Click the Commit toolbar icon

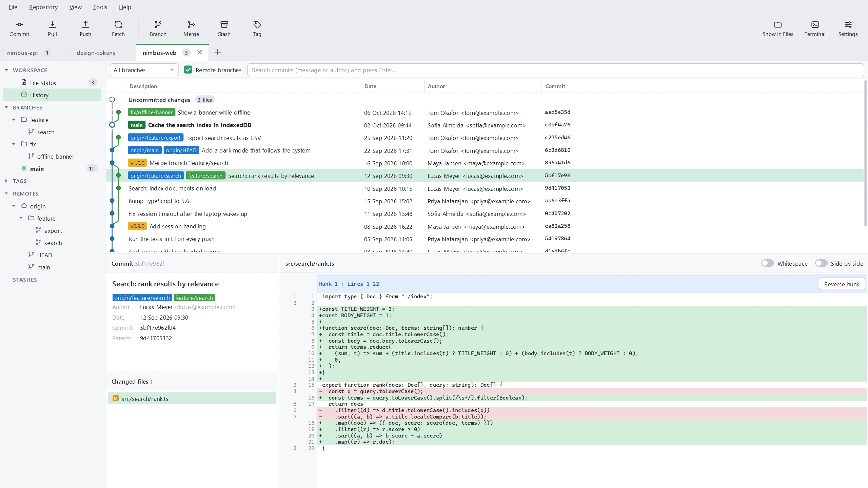point(19,24)
